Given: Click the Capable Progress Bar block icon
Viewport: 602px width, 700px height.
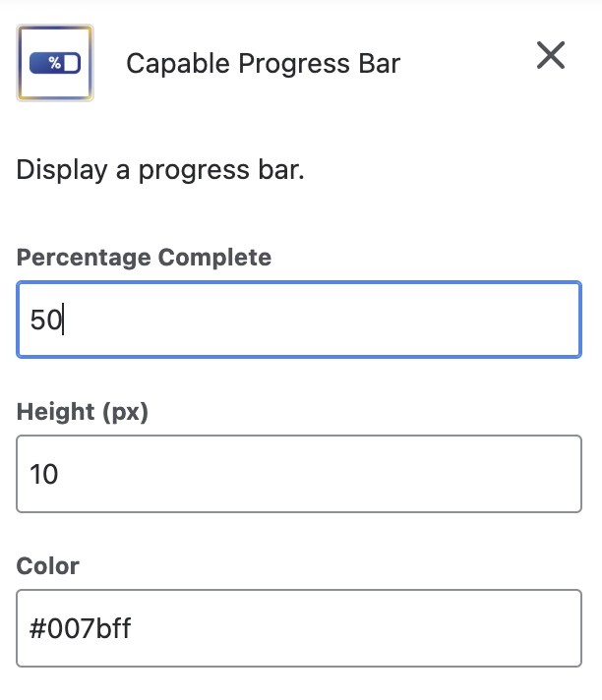Looking at the screenshot, I should pos(55,64).
